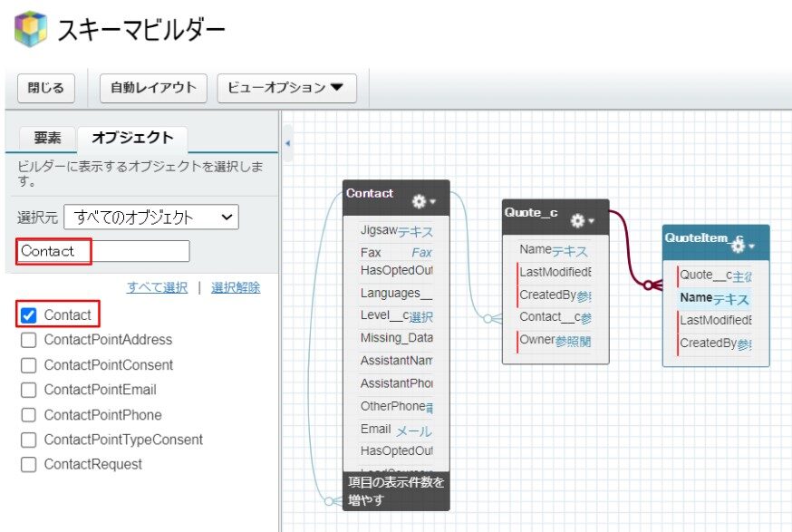Click the AssistantPhone field in Contact
The height and width of the screenshot is (532, 792).
[x=396, y=383]
